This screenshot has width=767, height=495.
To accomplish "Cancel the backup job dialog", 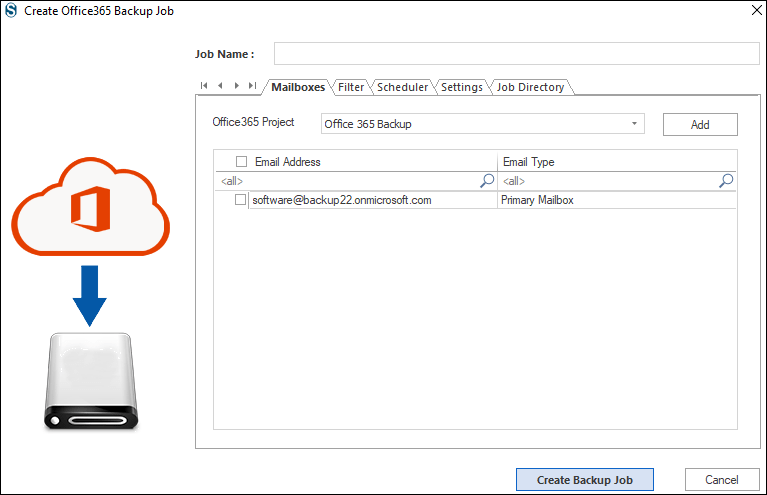I will click(x=722, y=480).
